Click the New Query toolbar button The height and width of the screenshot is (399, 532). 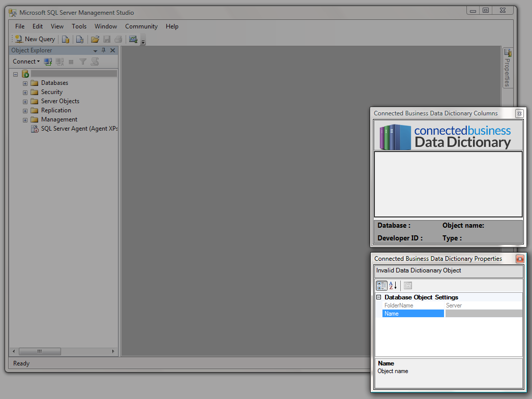(35, 39)
